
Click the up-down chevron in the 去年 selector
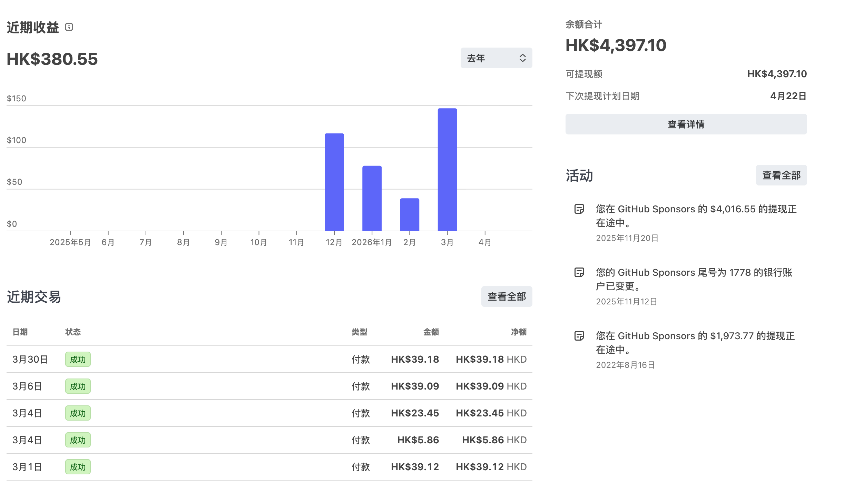pyautogui.click(x=522, y=58)
